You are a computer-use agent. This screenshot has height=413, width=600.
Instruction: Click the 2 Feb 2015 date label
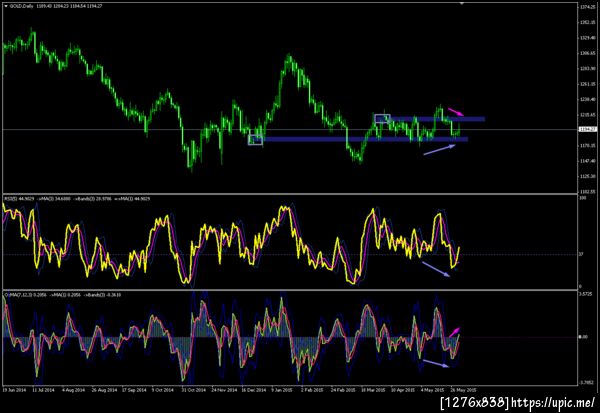tap(312, 390)
